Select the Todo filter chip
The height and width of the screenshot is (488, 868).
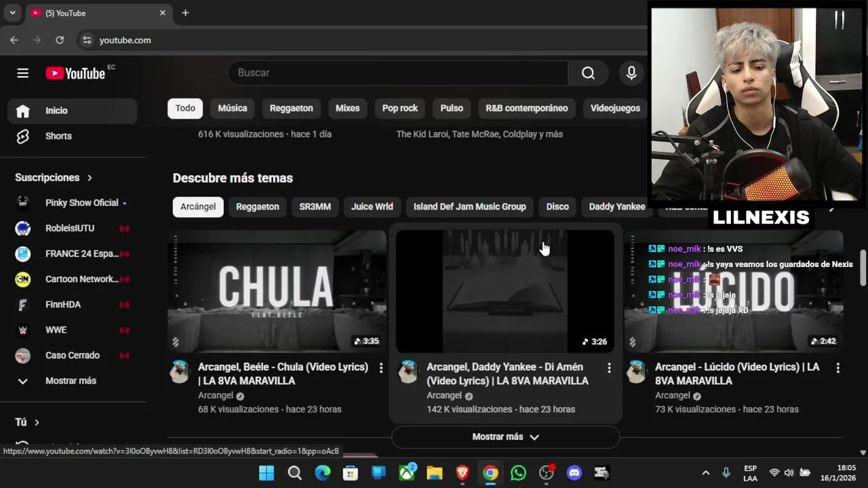pos(185,108)
